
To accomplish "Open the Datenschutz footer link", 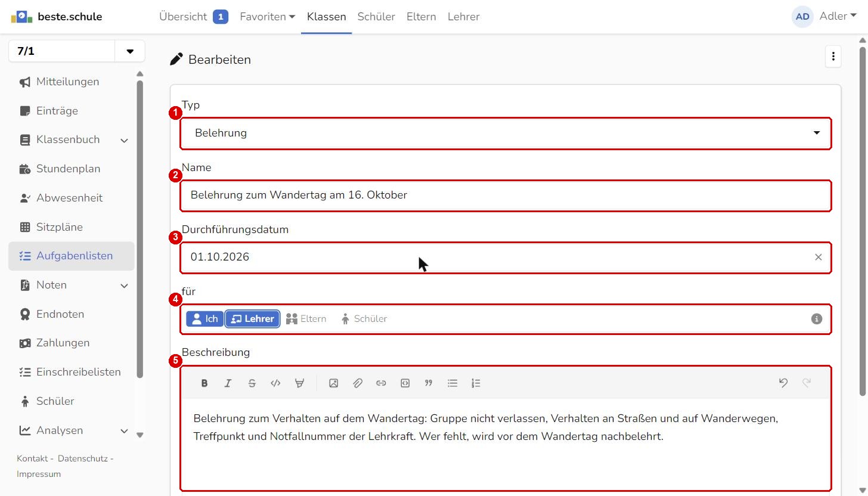I will tap(82, 458).
